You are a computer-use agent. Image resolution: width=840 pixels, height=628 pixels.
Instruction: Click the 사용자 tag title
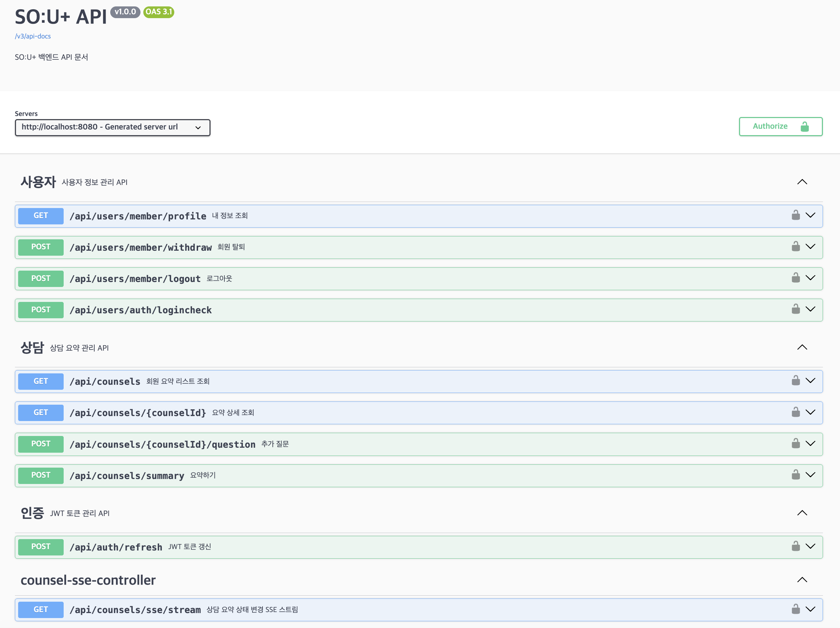pos(38,182)
